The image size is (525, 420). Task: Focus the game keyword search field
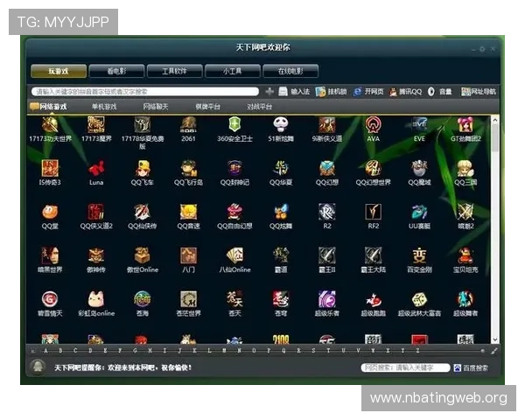click(x=145, y=91)
